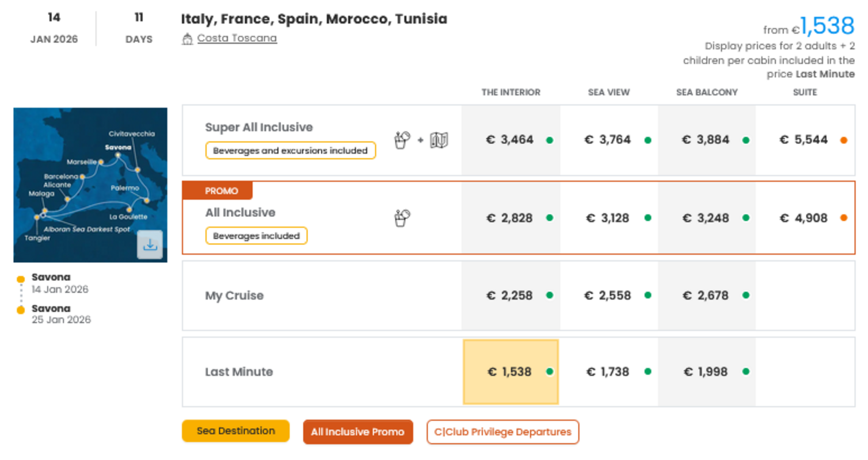The image size is (868, 460).
Task: Click the Beverages and excursions included badge
Action: (290, 151)
